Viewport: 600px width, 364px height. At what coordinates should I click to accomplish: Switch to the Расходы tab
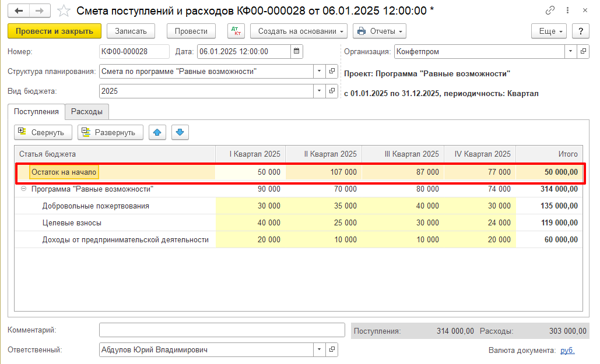87,111
